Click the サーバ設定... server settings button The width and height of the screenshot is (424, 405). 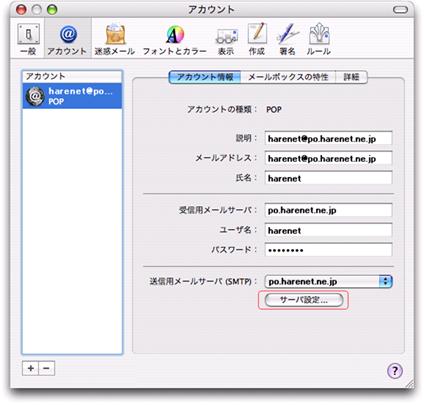tap(304, 300)
